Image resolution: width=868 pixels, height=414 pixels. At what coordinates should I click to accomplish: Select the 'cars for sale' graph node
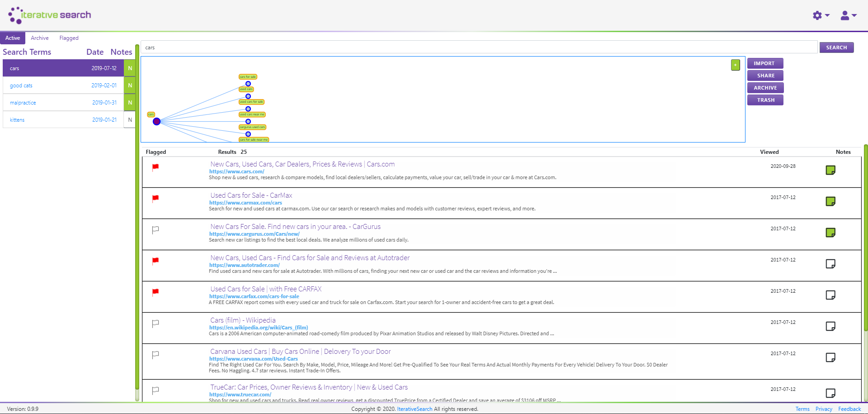click(x=248, y=84)
